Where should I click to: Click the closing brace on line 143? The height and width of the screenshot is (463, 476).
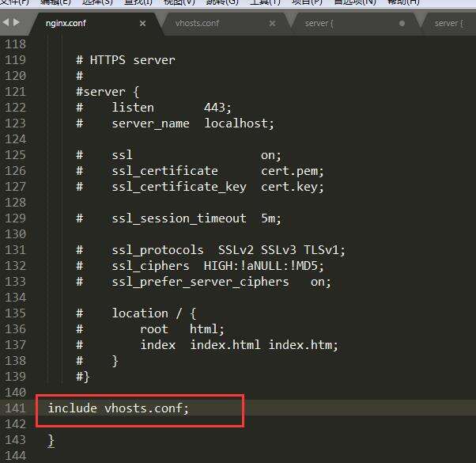tap(51, 440)
